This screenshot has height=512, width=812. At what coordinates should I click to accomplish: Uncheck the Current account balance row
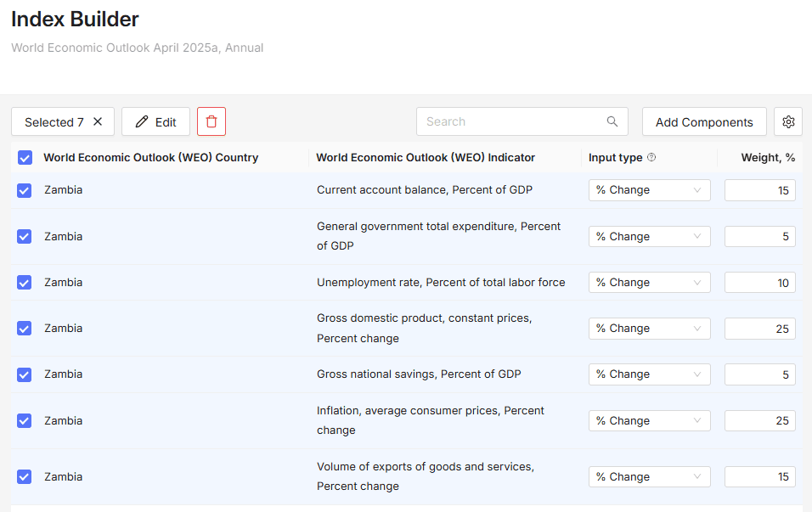(x=25, y=190)
